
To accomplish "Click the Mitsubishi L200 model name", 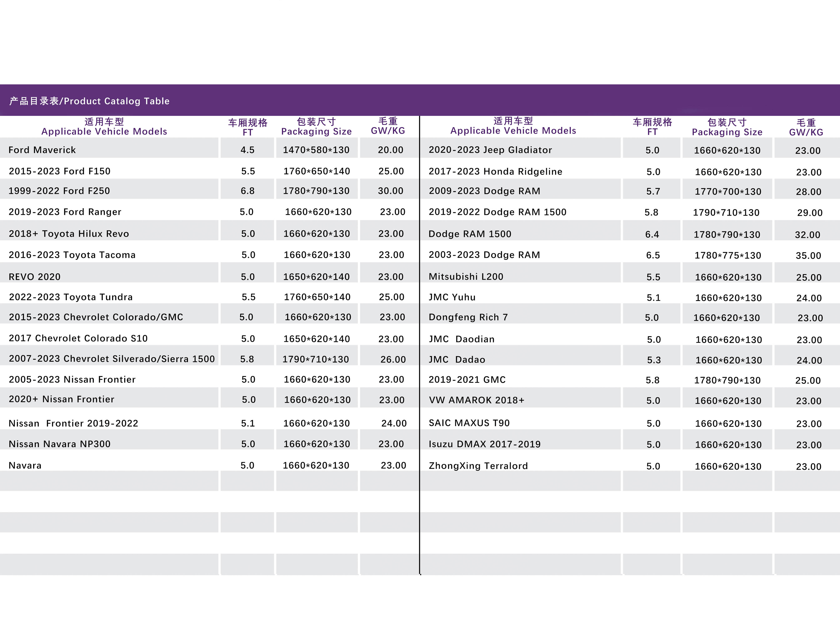I will pos(466,276).
